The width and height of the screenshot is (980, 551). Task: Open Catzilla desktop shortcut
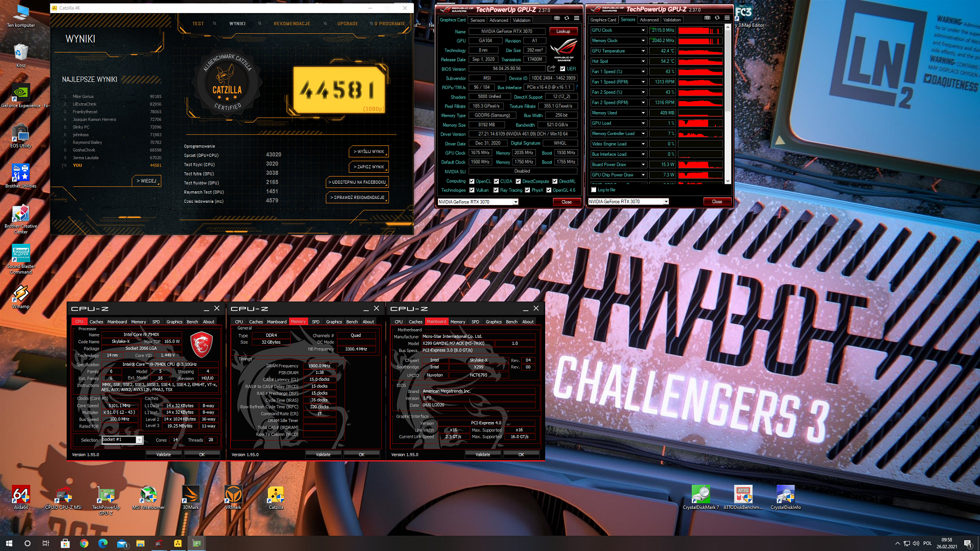click(276, 497)
